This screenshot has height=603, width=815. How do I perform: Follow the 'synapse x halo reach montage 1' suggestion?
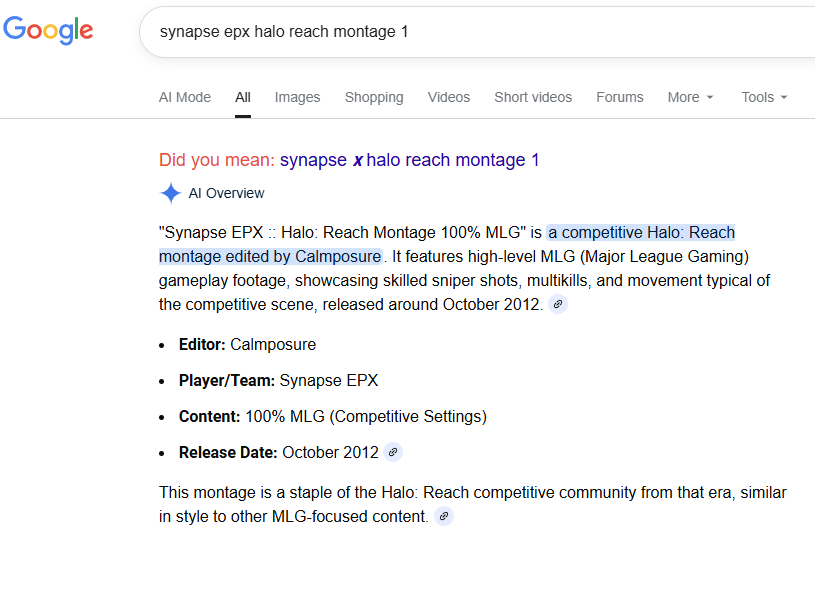coord(410,160)
